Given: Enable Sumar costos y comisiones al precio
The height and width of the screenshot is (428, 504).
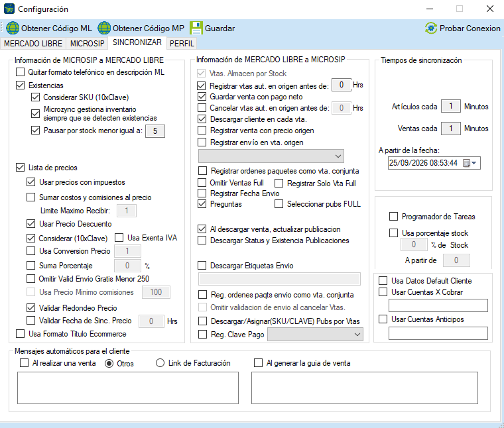Looking at the screenshot, I should [x=31, y=197].
